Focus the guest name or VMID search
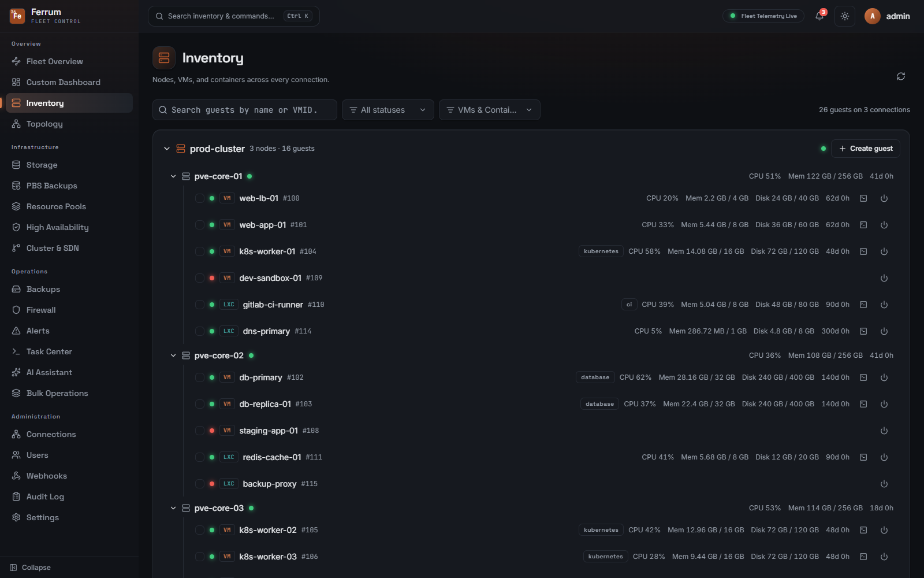 tap(245, 110)
